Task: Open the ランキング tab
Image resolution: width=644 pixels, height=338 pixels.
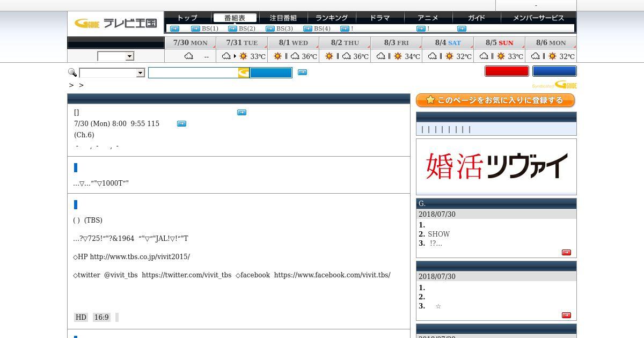Action: pyautogui.click(x=332, y=18)
